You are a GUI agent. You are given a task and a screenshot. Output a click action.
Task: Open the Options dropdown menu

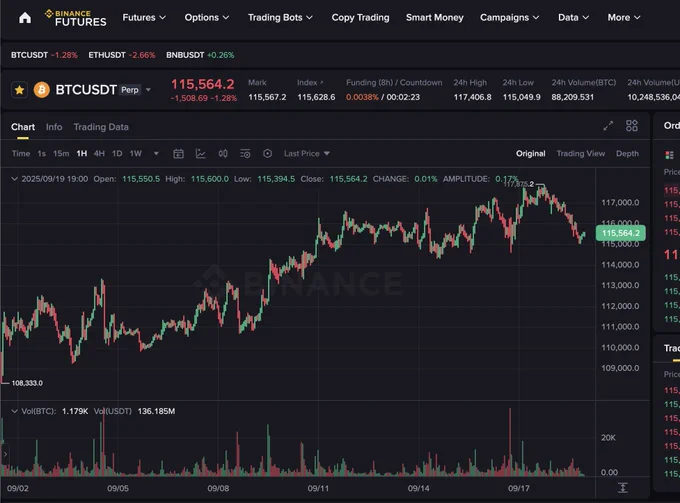pyautogui.click(x=207, y=17)
